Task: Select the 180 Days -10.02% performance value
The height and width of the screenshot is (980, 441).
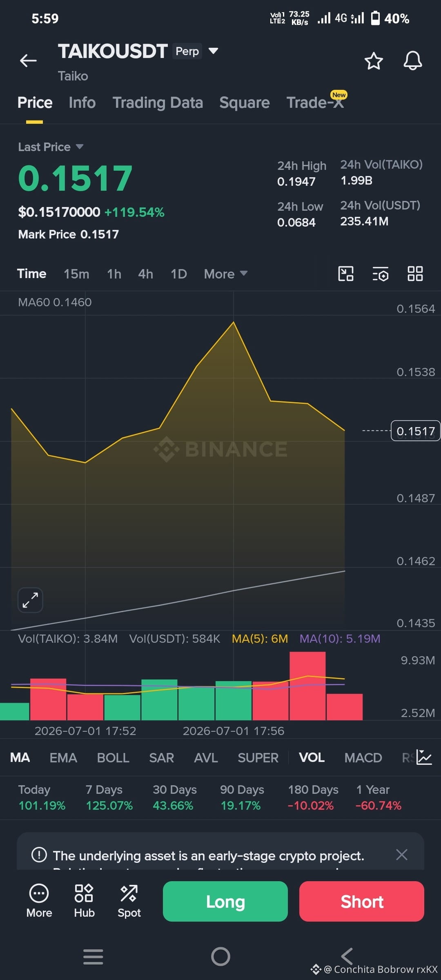Action: click(x=311, y=805)
